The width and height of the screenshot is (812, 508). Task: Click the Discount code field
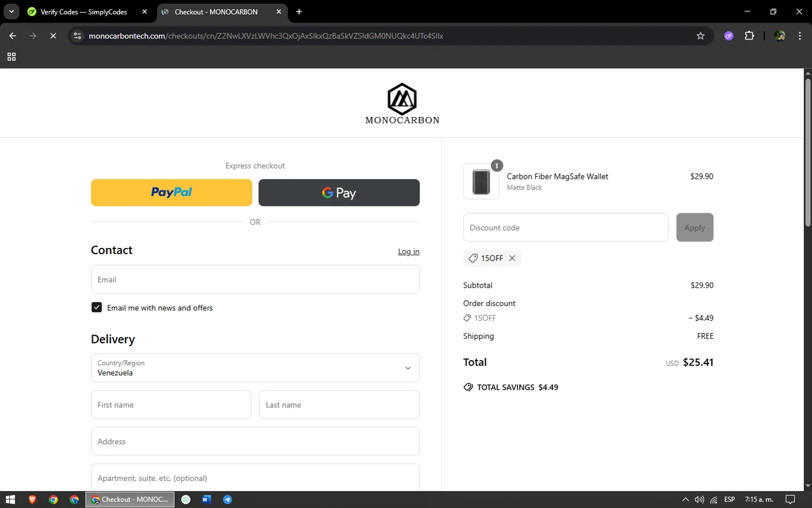566,227
